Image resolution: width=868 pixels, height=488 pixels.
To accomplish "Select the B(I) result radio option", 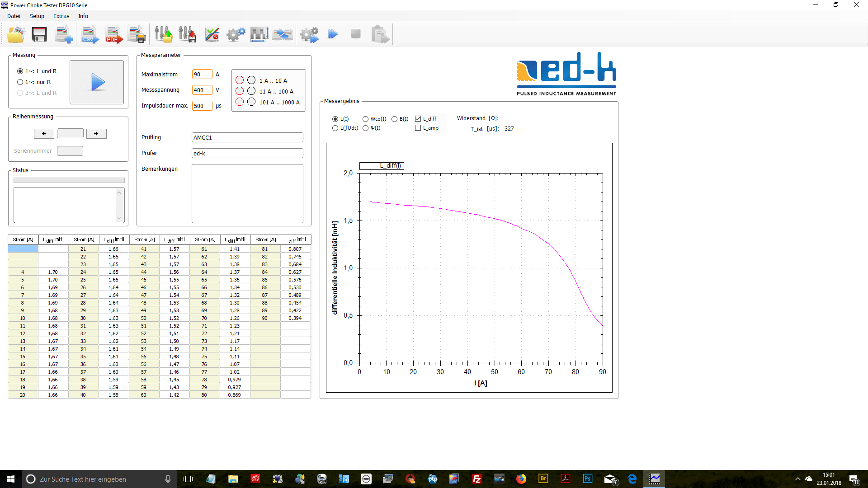I will tap(395, 119).
